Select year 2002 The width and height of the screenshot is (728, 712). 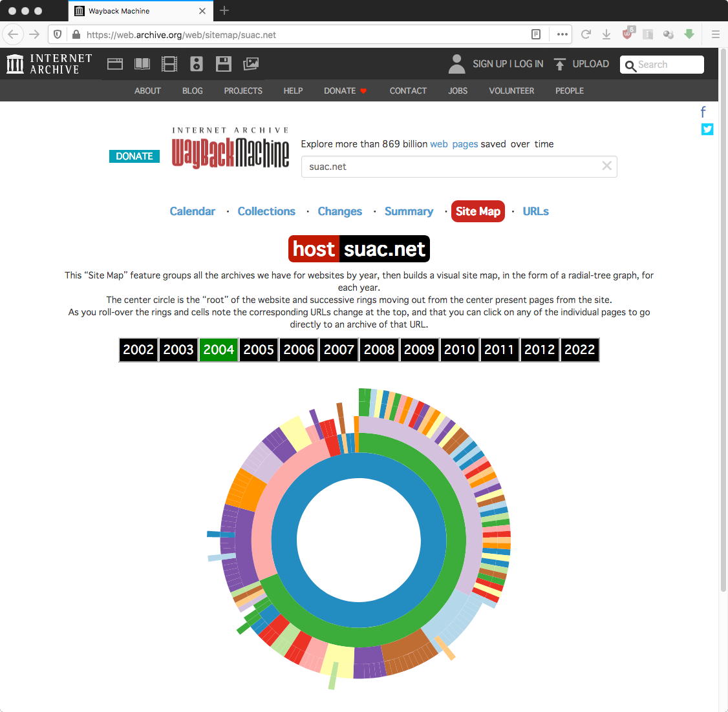pos(138,350)
